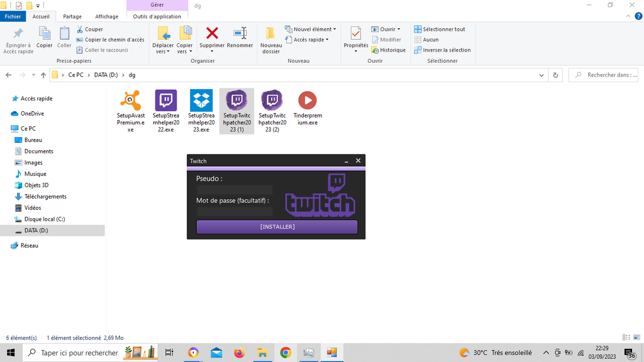Click DATA (D:) in address bar

[x=106, y=75]
